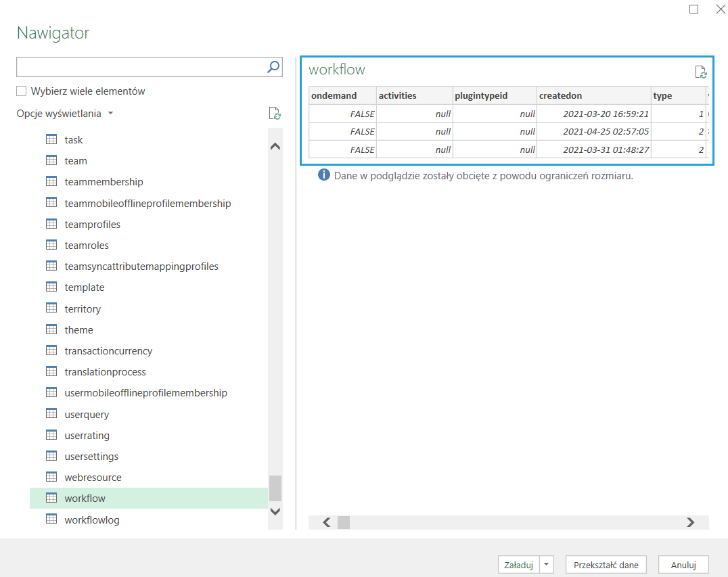Open the Opcje wyświetlania dropdown

click(65, 114)
